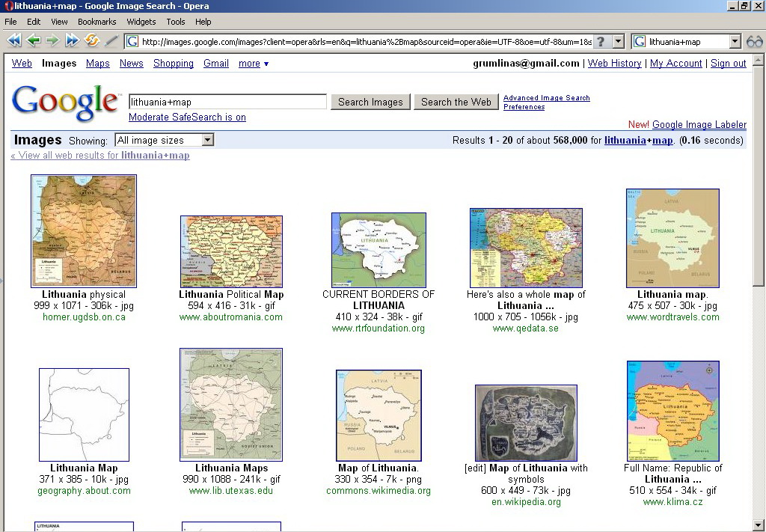
Task: Click the question mark icon in address bar
Action: 601,42
